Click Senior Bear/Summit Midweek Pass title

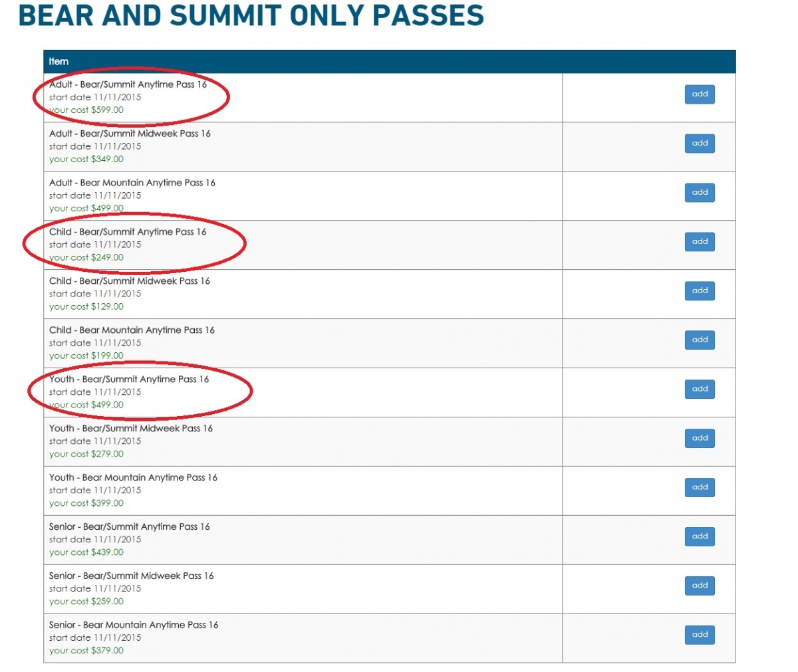click(131, 576)
